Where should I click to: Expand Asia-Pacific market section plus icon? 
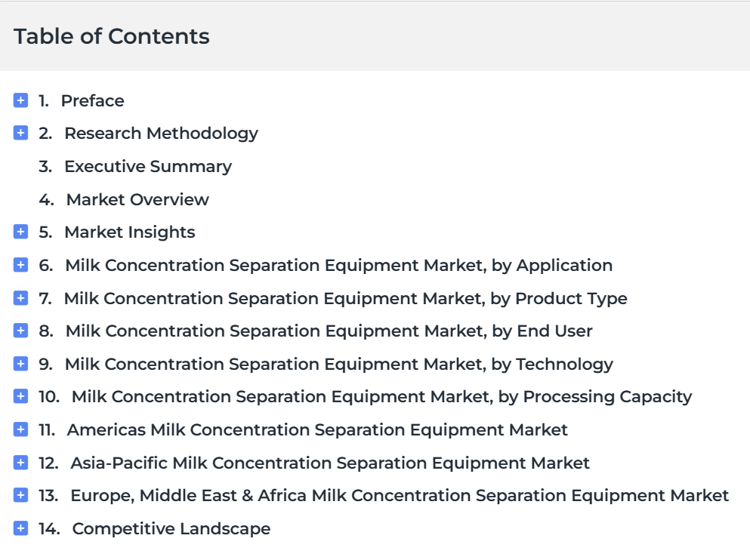point(21,463)
